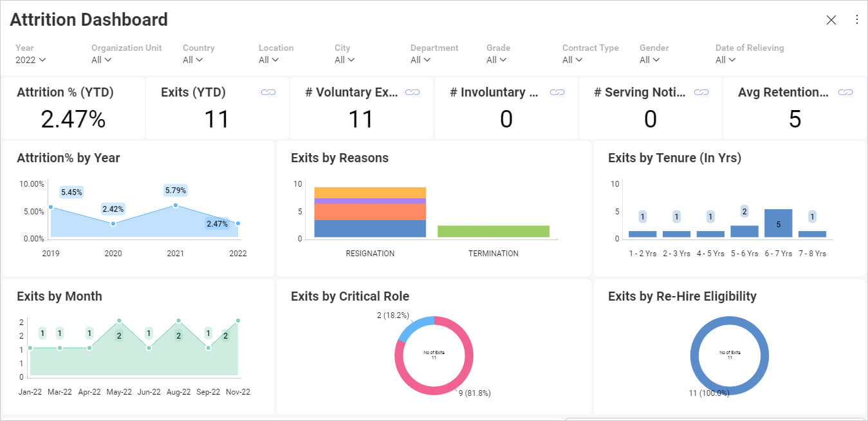This screenshot has height=421, width=868.
Task: Click link icon on # Serving Notice card
Action: coord(701,92)
